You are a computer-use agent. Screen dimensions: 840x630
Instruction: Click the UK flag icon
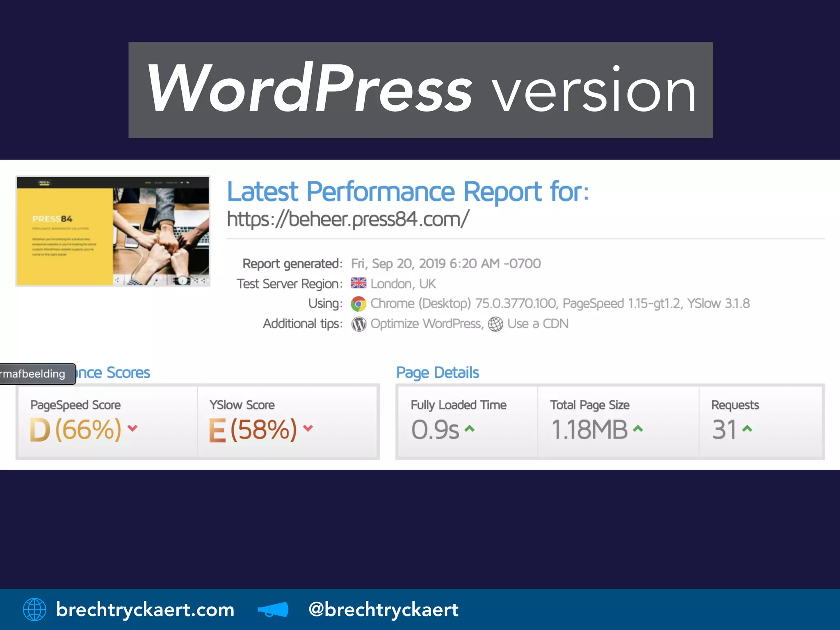(358, 283)
